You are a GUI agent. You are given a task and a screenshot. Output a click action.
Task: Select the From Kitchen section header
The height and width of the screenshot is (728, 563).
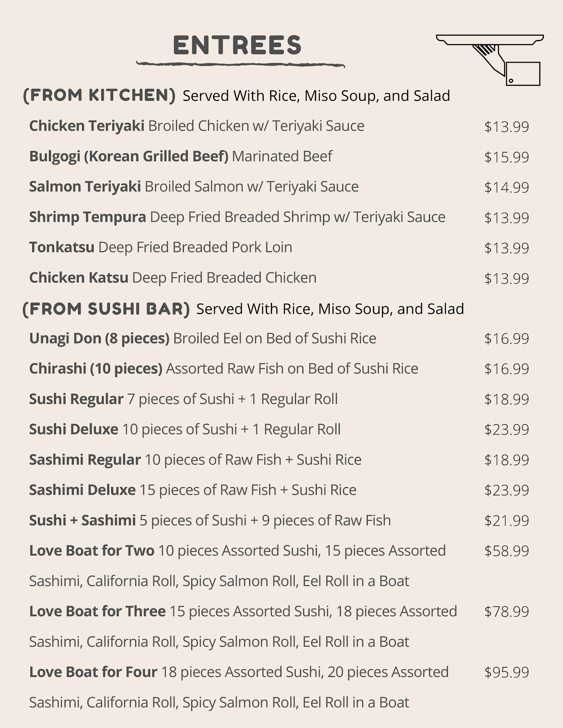[x=99, y=95]
